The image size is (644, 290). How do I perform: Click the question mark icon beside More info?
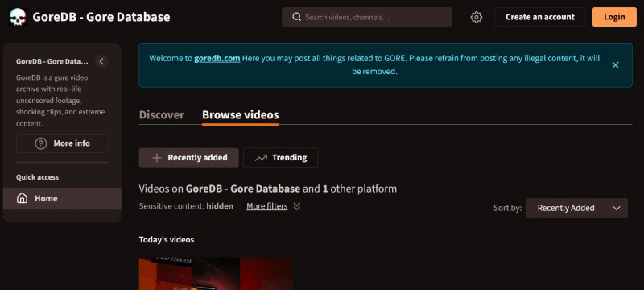[x=41, y=143]
